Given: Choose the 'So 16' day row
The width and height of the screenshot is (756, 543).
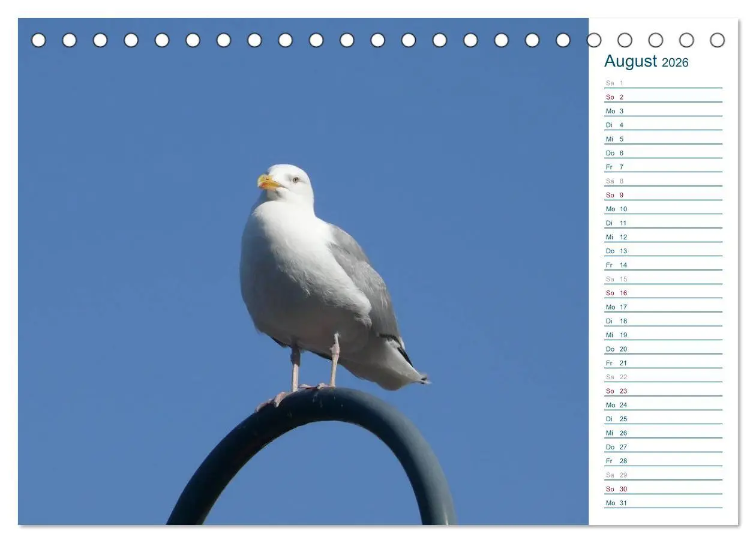Looking at the screenshot, I should pos(663,293).
